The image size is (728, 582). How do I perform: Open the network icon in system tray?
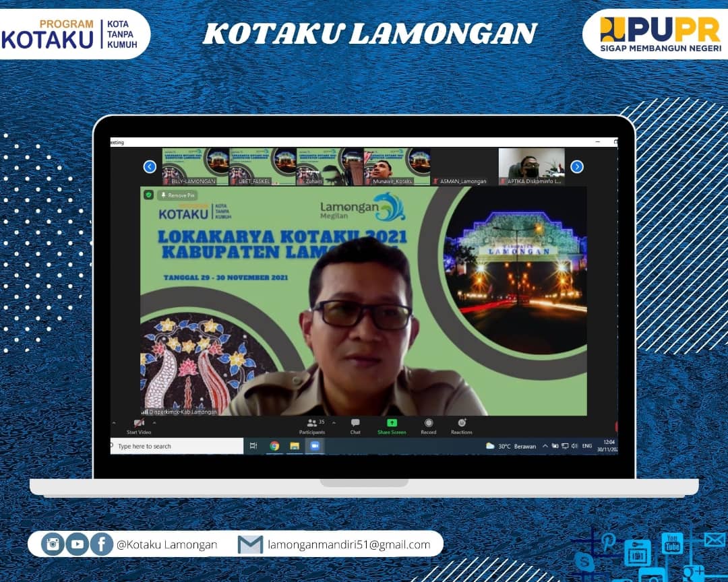(565, 446)
